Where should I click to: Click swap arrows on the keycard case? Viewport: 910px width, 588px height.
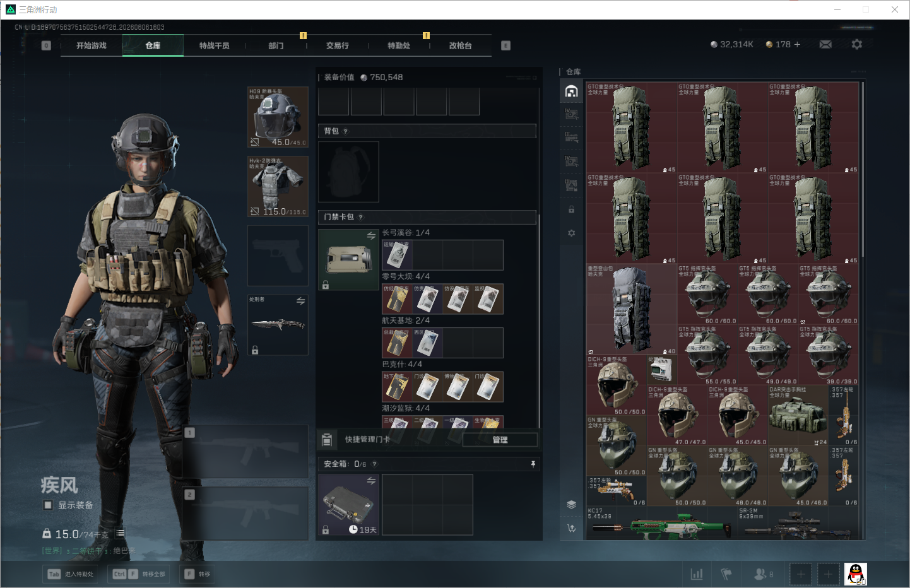(x=371, y=236)
